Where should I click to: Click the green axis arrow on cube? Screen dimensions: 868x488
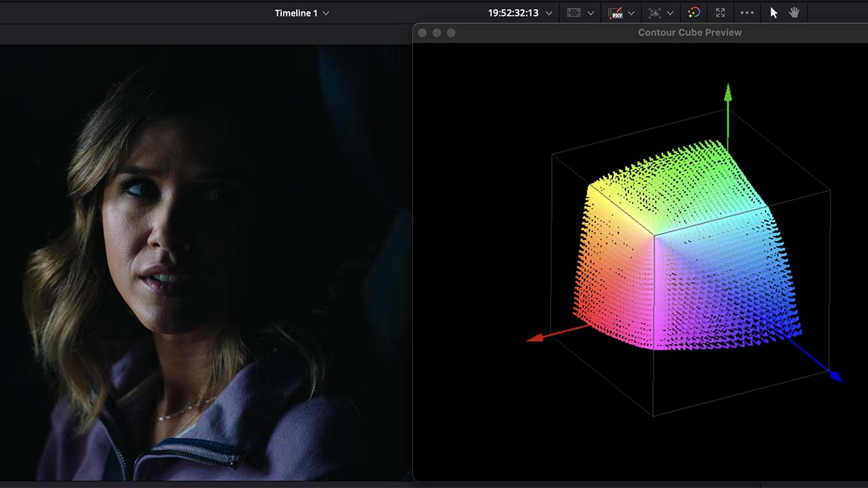(728, 93)
